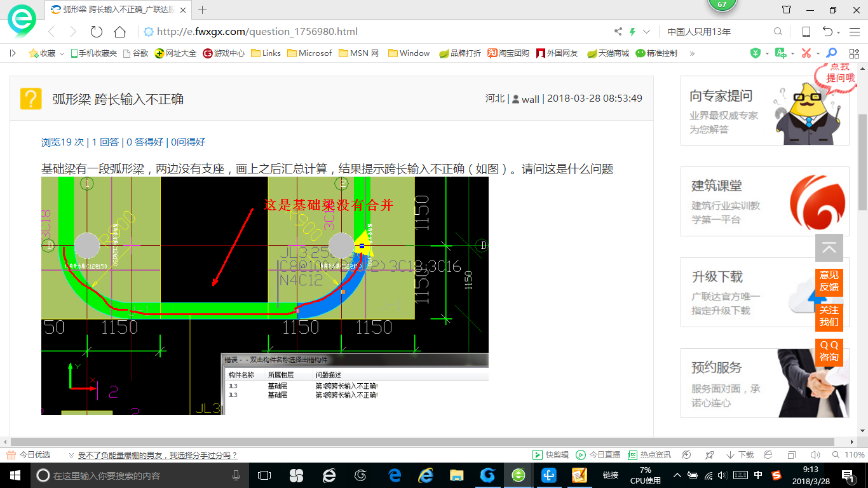The height and width of the screenshot is (488, 868).
Task: Open the 手机收藏夹 bookmark
Action: click(x=93, y=53)
